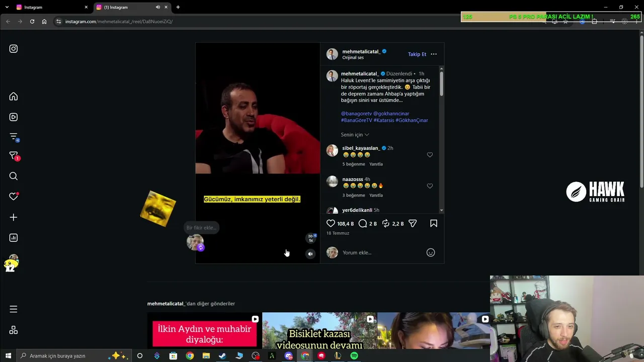The image size is (644, 362).
Task: Click the 'Bir fikir ekle...' note bubble
Action: tap(201, 228)
